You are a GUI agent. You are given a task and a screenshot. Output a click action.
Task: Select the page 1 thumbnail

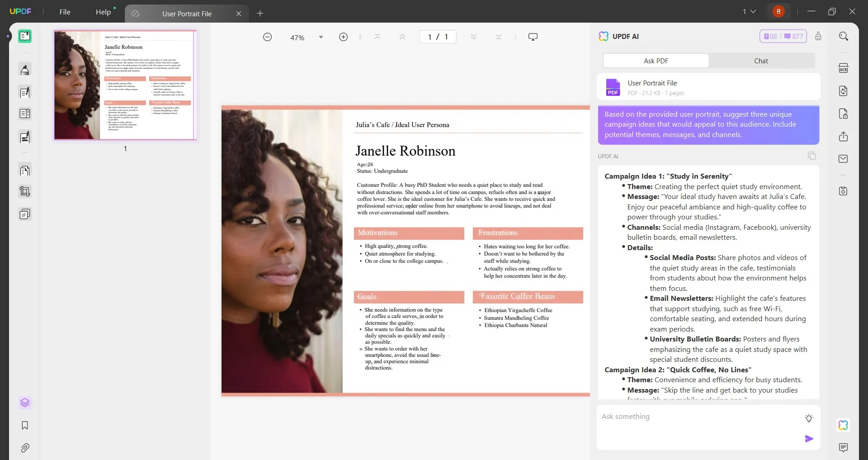point(125,85)
